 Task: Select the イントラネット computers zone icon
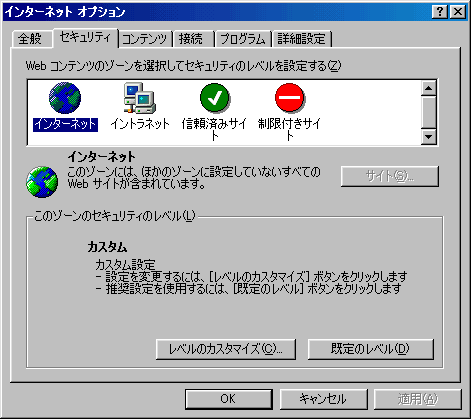pos(140,98)
